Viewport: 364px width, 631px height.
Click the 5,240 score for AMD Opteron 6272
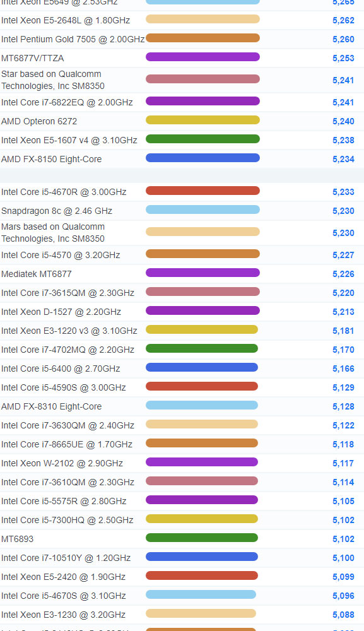(x=343, y=122)
